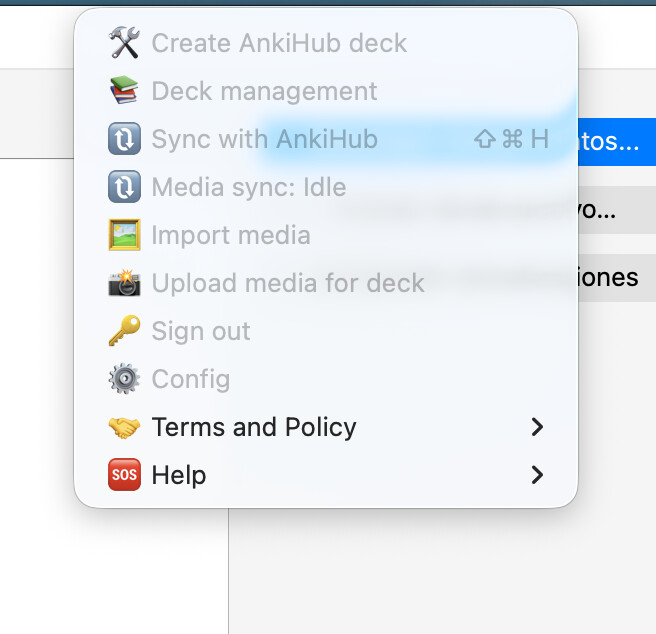Click the stacked books icon
656x634 pixels.
pos(124,90)
